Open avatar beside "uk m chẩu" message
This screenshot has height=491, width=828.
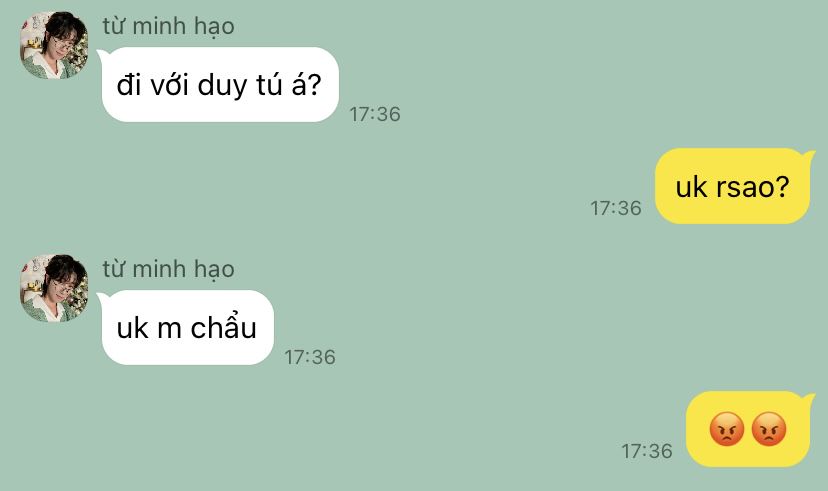(x=54, y=288)
